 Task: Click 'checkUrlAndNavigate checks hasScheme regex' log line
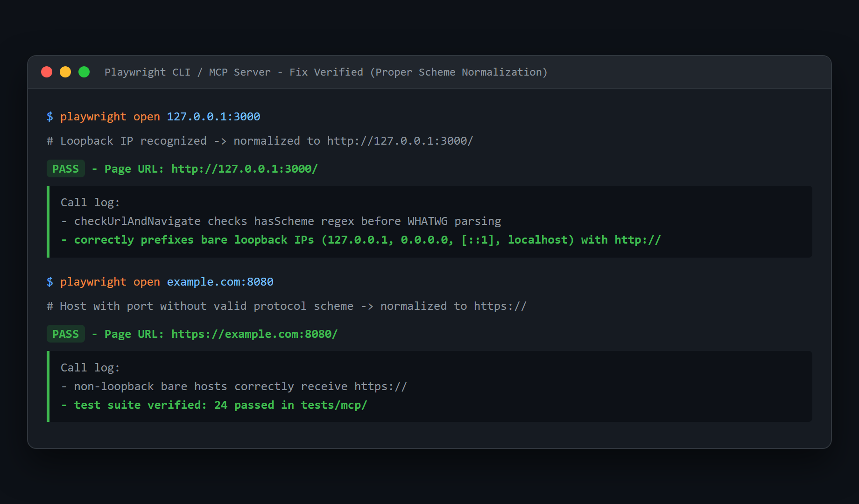point(281,221)
